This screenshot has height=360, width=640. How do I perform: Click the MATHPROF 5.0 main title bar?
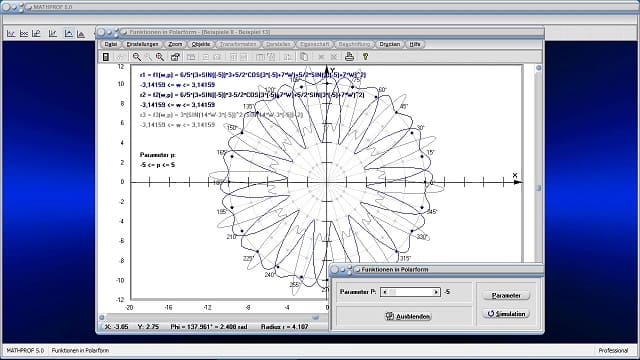[x=320, y=7]
